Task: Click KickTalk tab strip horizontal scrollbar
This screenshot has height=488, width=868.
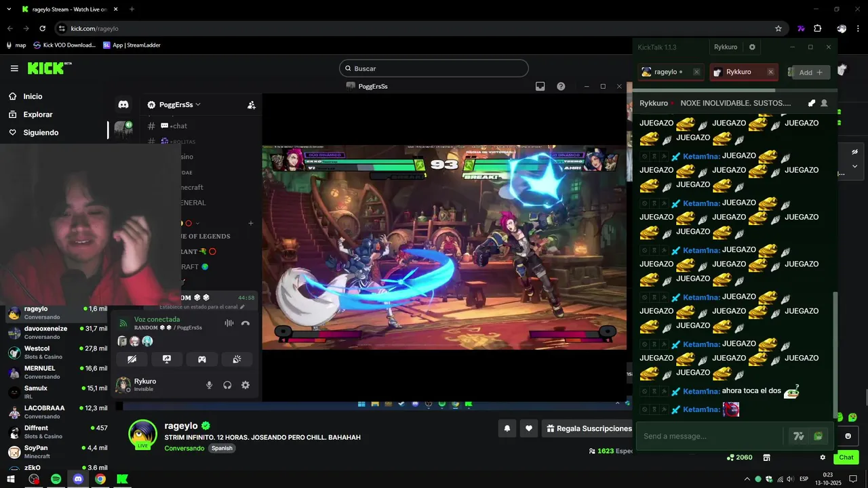Action: (x=705, y=90)
